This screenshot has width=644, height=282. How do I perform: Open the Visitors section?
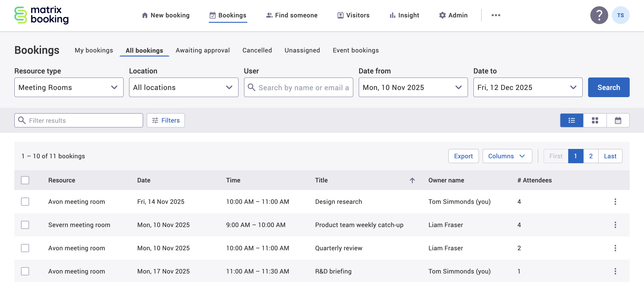[353, 15]
